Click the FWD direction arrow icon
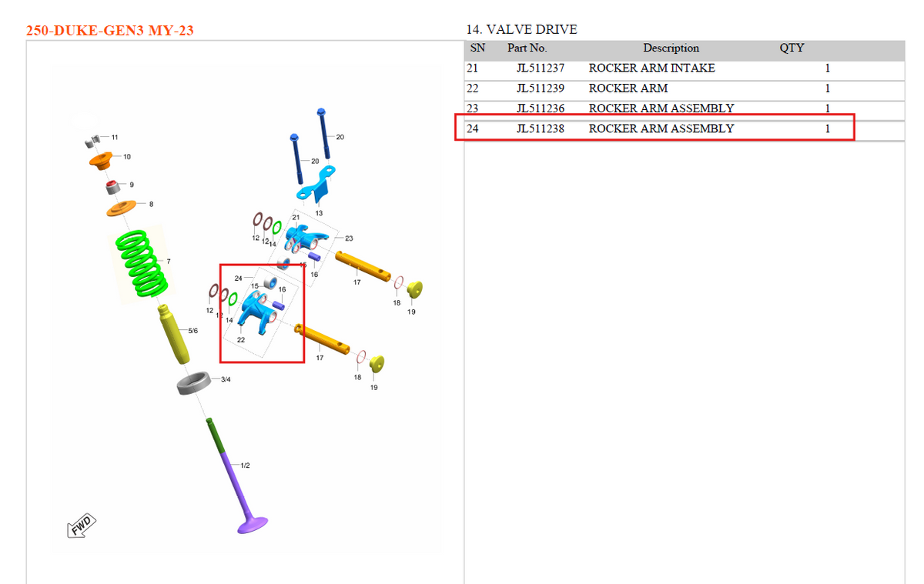The width and height of the screenshot is (924, 584). pyautogui.click(x=81, y=526)
